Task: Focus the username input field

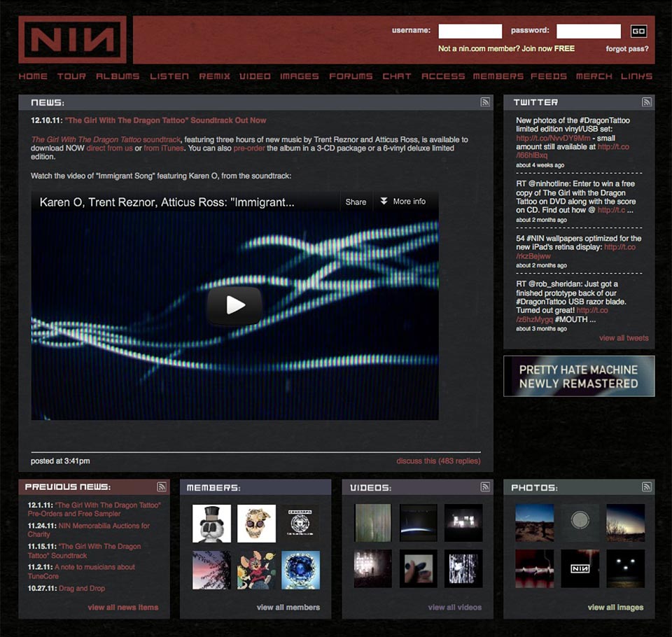Action: click(470, 31)
